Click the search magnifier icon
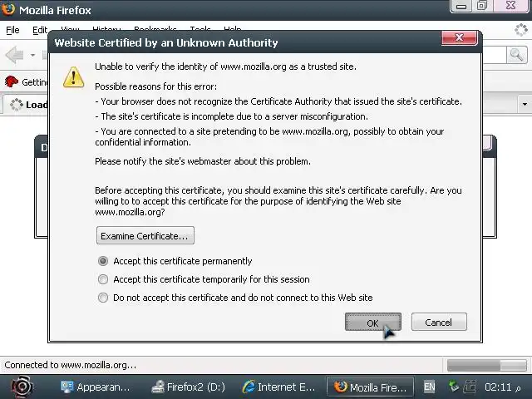Screen dimensions: 532x399 517,55
